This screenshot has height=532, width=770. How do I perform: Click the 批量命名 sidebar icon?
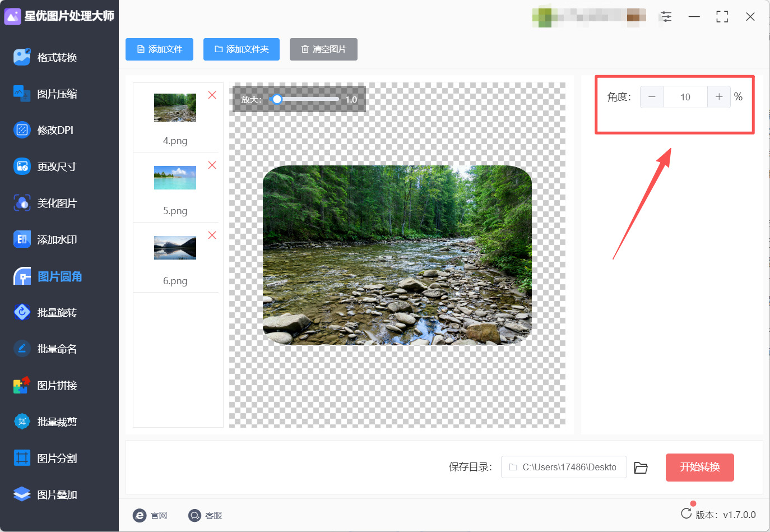(x=22, y=349)
